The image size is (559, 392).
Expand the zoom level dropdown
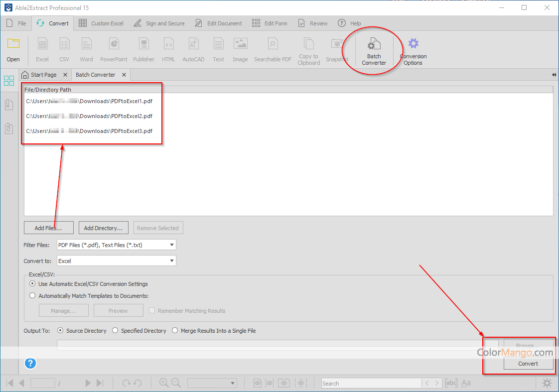point(233,383)
